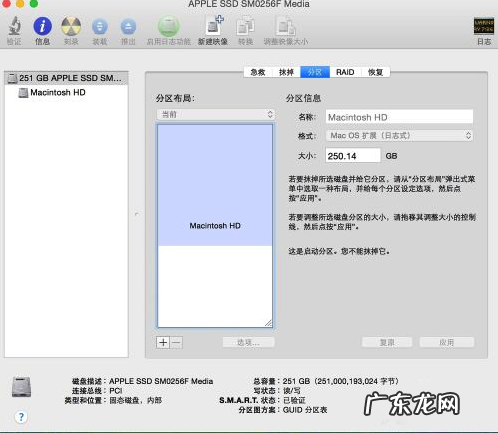Open the partition layout (当前) dropdown
The image size is (498, 433).
[x=216, y=114]
